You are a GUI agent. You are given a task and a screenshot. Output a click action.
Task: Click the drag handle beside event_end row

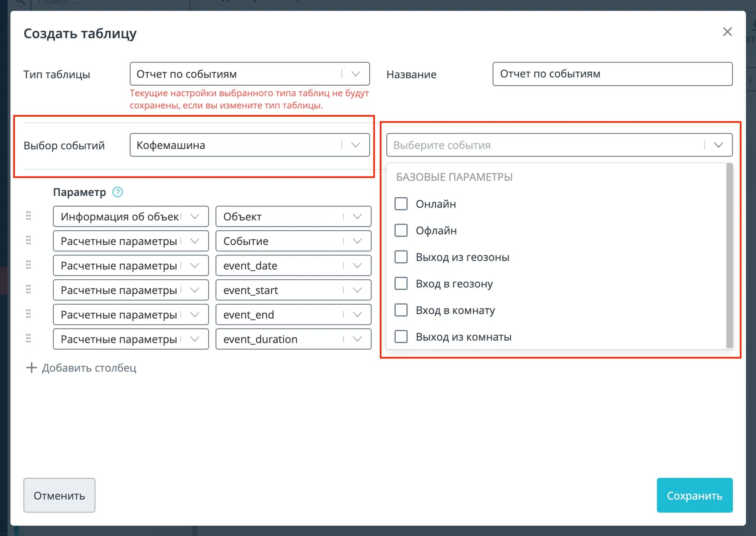[28, 314]
